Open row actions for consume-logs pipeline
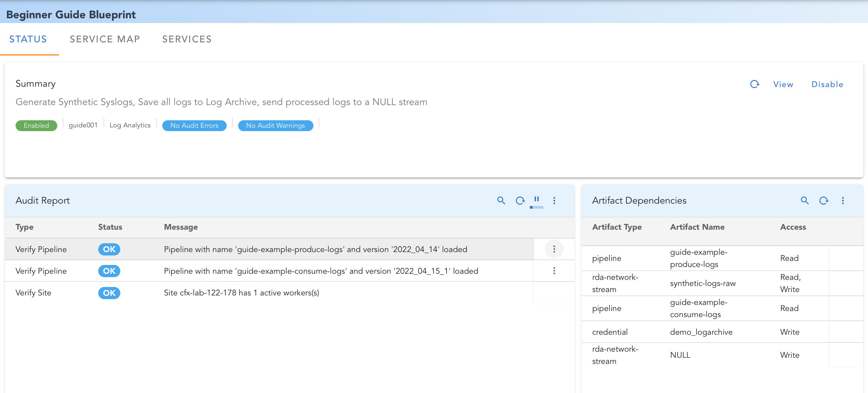Screen dimensions: 868x393 click(x=554, y=271)
